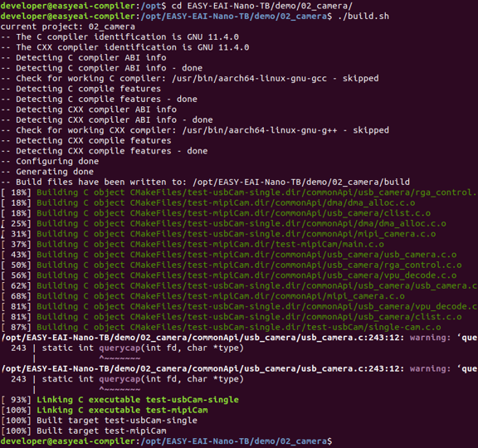This screenshot has width=478, height=448.
Task: Click 'Built target test-usbCam-single' line
Action: click(x=99, y=421)
